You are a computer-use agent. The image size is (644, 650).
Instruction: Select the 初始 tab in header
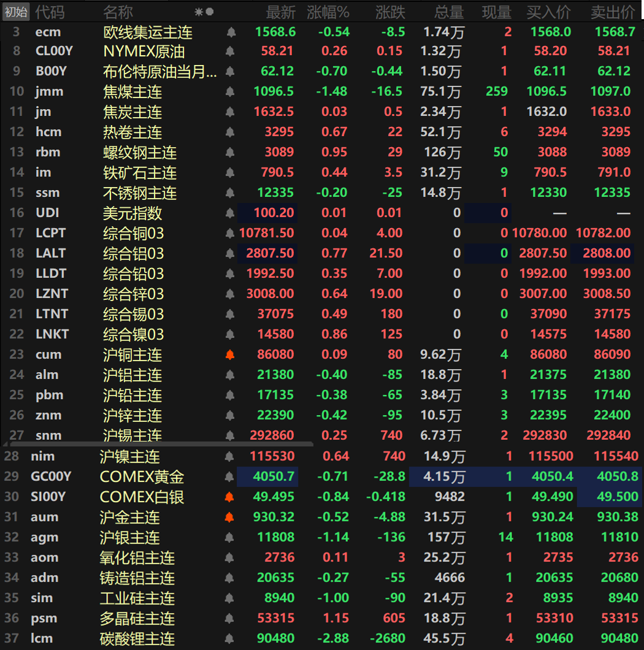[x=15, y=12]
